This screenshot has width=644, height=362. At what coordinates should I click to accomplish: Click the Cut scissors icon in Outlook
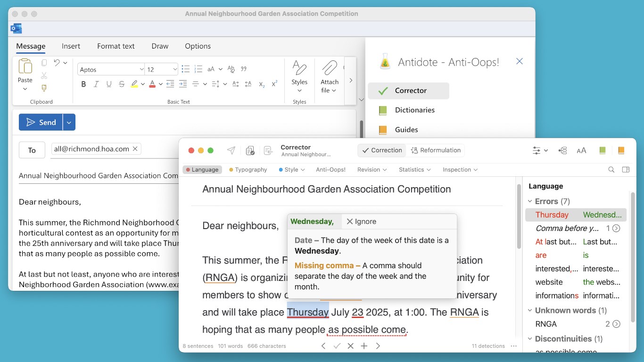click(x=44, y=75)
